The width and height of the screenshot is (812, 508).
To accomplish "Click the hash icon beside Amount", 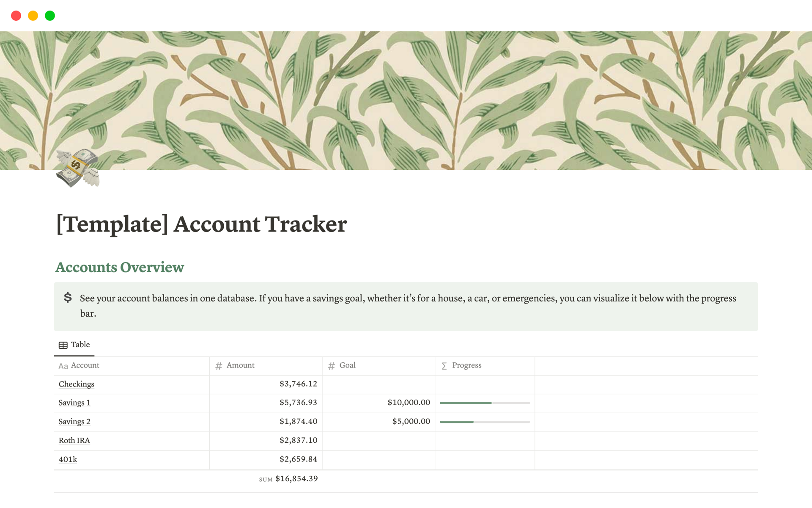I will pos(219,366).
